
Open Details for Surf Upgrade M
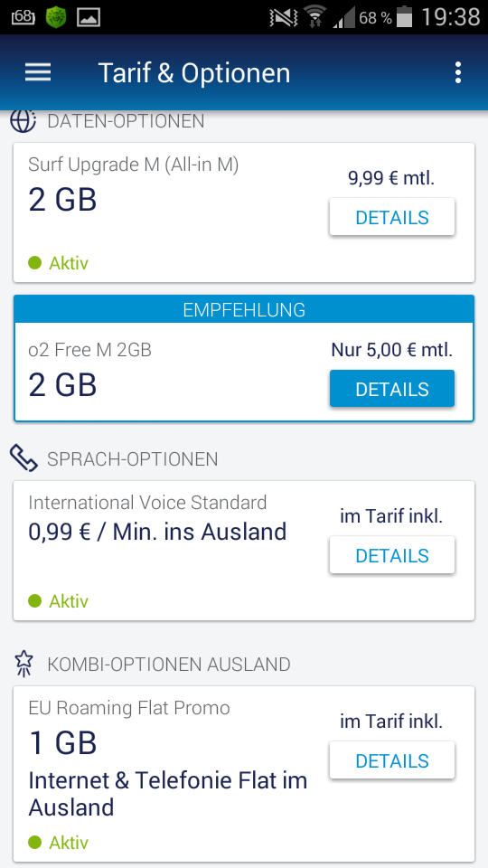(392, 217)
